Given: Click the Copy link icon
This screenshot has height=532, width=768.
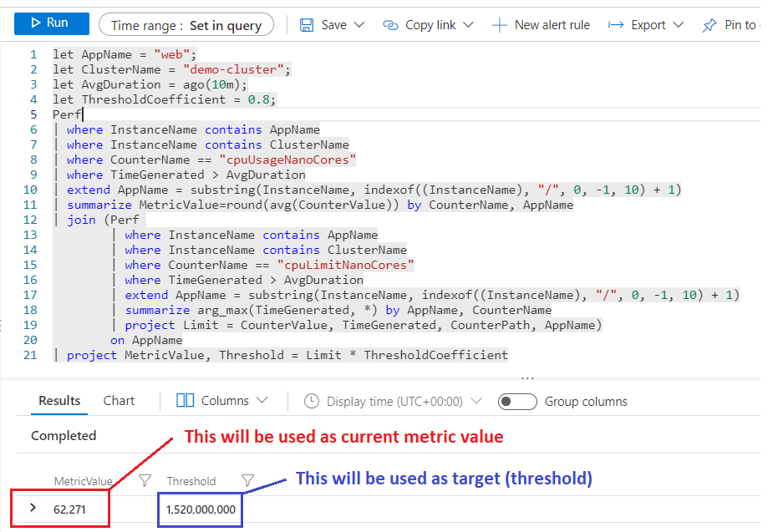Looking at the screenshot, I should [x=389, y=25].
